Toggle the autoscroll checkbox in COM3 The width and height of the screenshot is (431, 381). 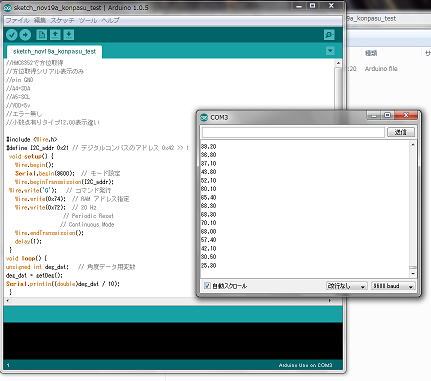[207, 286]
